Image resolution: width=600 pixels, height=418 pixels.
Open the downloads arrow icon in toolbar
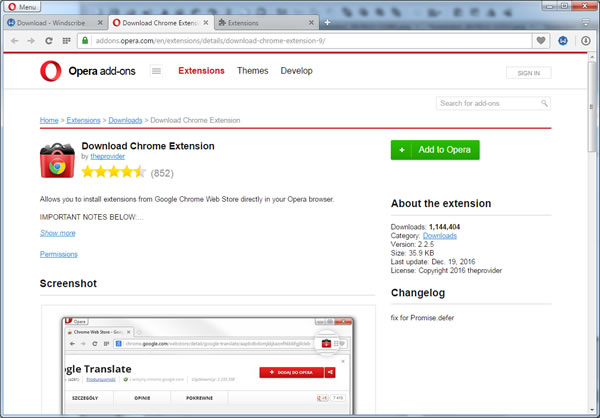click(586, 41)
